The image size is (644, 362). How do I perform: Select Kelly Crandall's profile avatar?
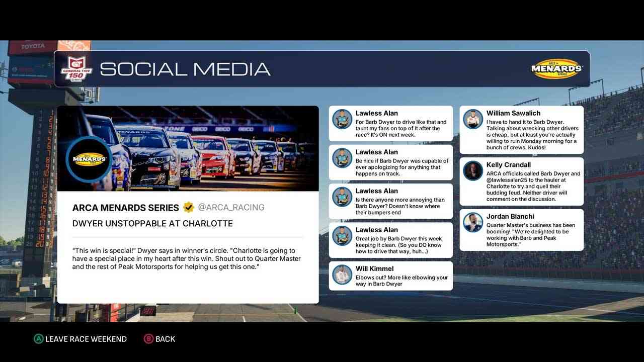click(473, 171)
